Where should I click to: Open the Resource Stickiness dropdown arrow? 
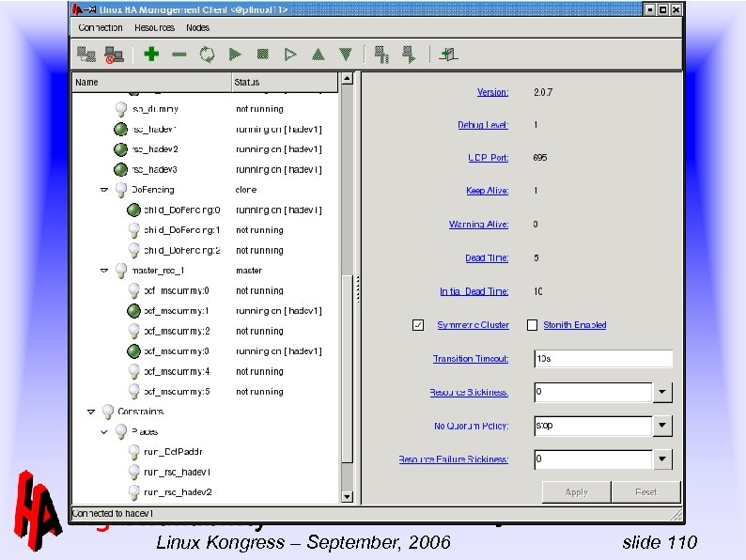[662, 393]
